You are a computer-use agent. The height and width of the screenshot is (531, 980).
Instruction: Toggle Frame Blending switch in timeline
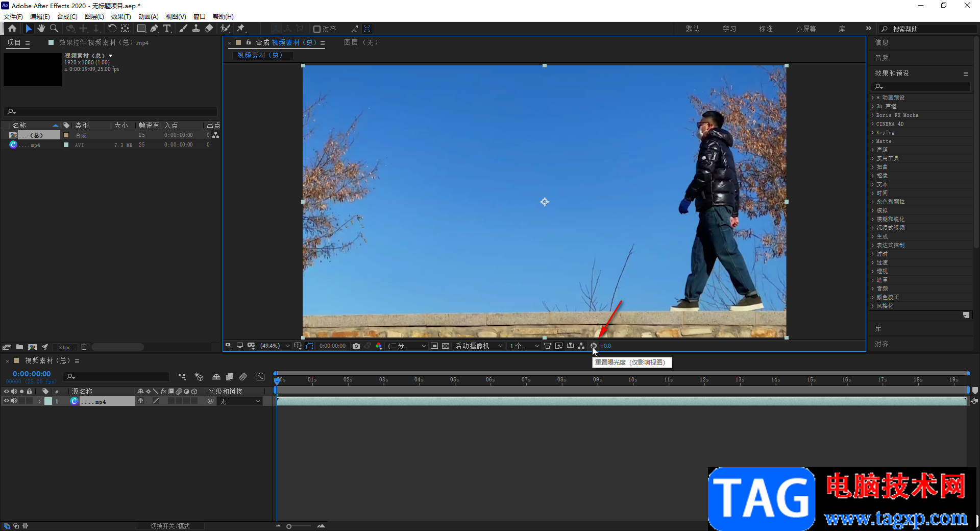pyautogui.click(x=230, y=377)
